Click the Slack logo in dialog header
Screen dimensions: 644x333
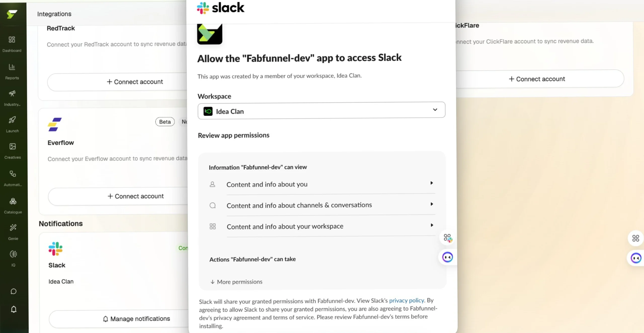tap(220, 8)
